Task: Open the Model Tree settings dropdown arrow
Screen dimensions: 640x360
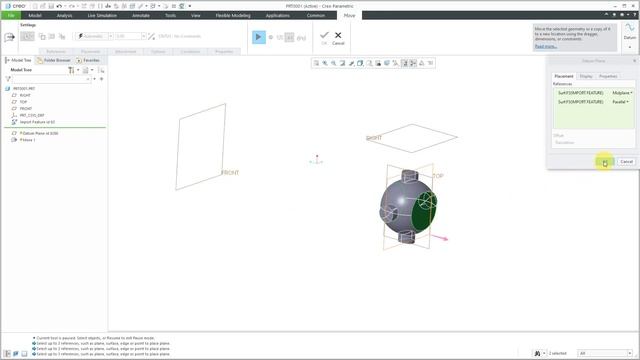Action: (78, 70)
